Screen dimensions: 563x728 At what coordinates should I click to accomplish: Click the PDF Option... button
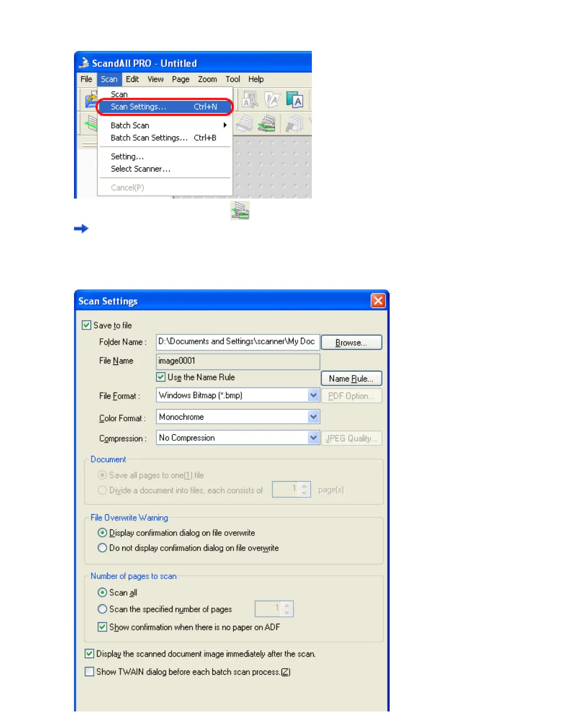click(351, 396)
